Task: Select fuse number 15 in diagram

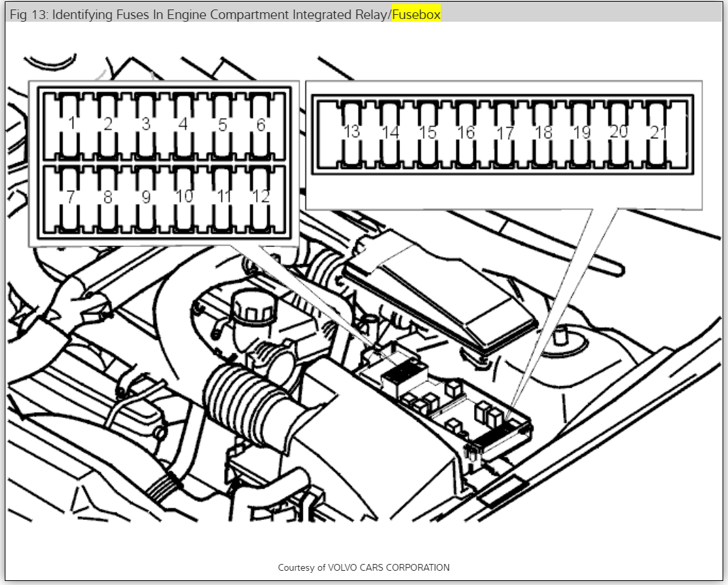Action: (x=428, y=133)
